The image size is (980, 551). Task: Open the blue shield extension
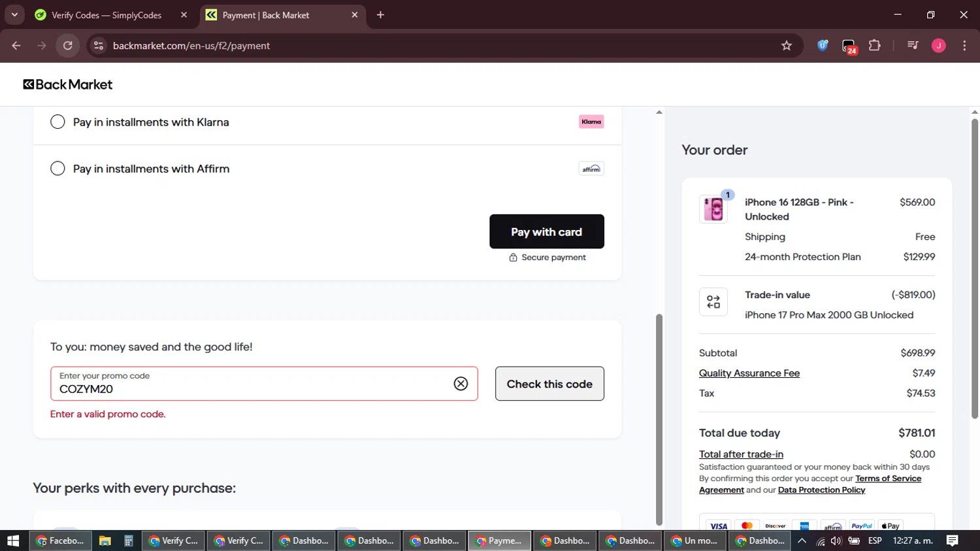point(823,46)
